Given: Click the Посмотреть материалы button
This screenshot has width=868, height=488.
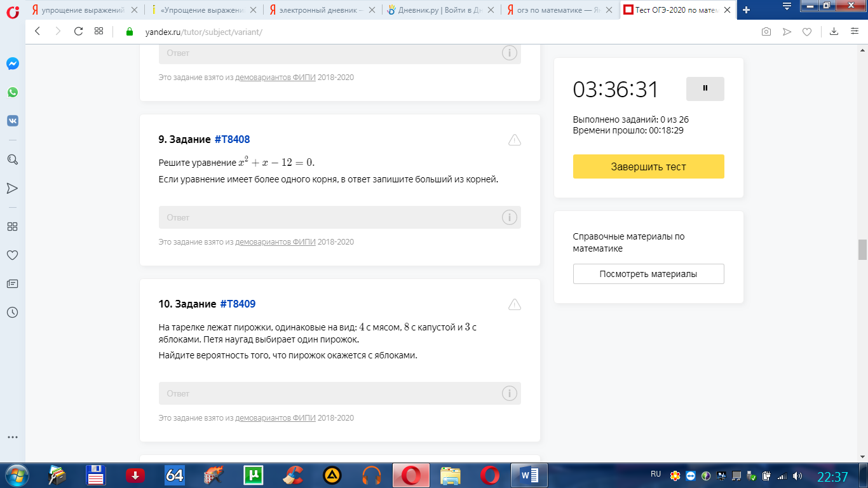Looking at the screenshot, I should click(649, 274).
